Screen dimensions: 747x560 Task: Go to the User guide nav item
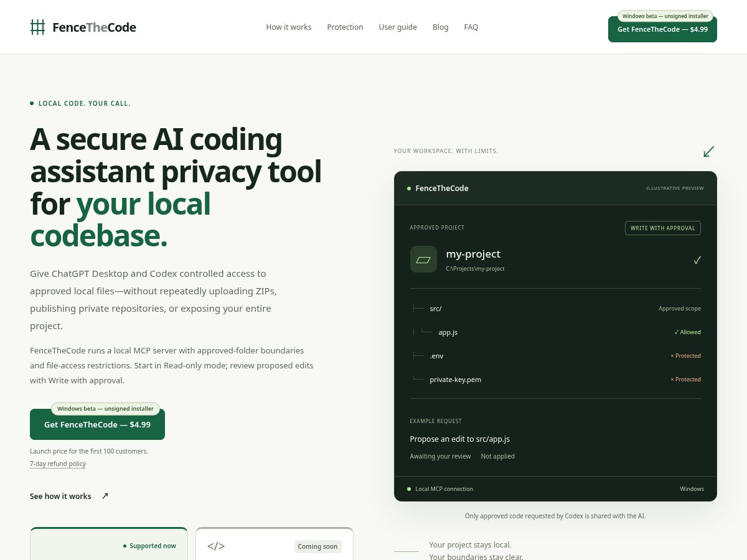click(398, 27)
